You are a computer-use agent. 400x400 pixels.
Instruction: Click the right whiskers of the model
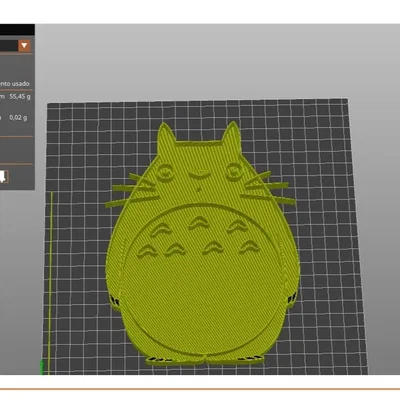(269, 188)
